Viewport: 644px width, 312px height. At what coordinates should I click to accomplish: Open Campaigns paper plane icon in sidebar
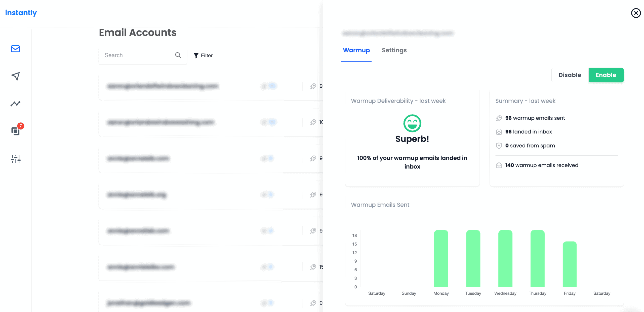[x=15, y=76]
